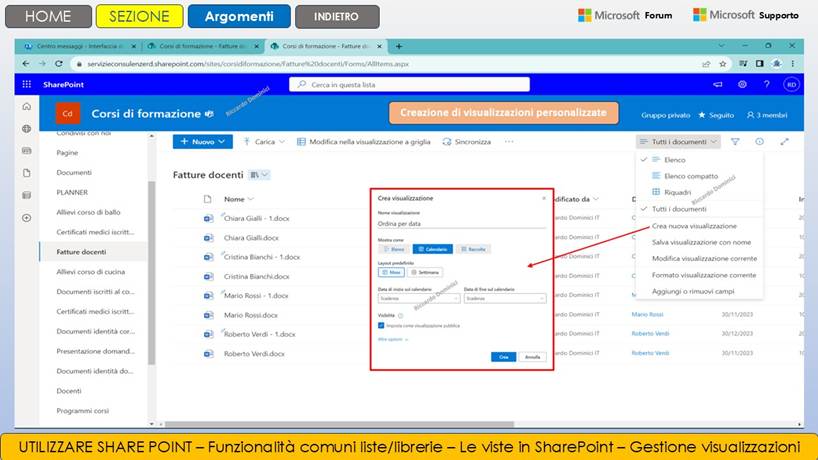The image size is (818, 460).
Task: Open a new browser tab with plus
Action: pyautogui.click(x=399, y=46)
